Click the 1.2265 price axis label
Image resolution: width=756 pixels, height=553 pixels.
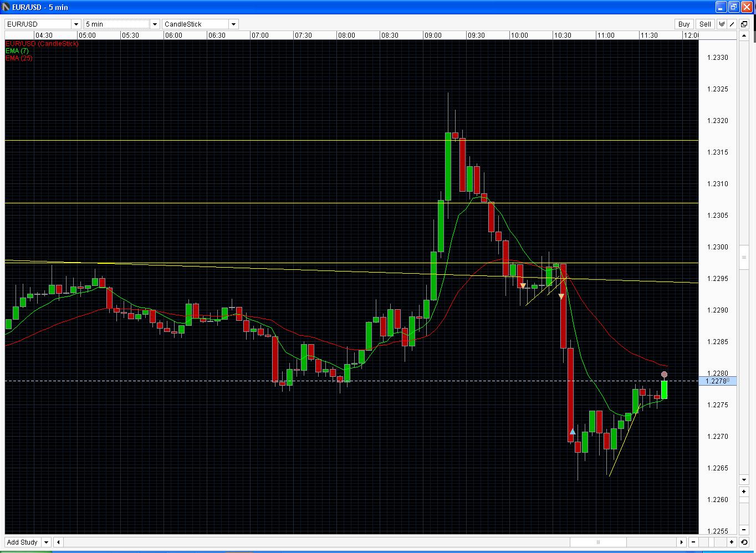[718, 468]
